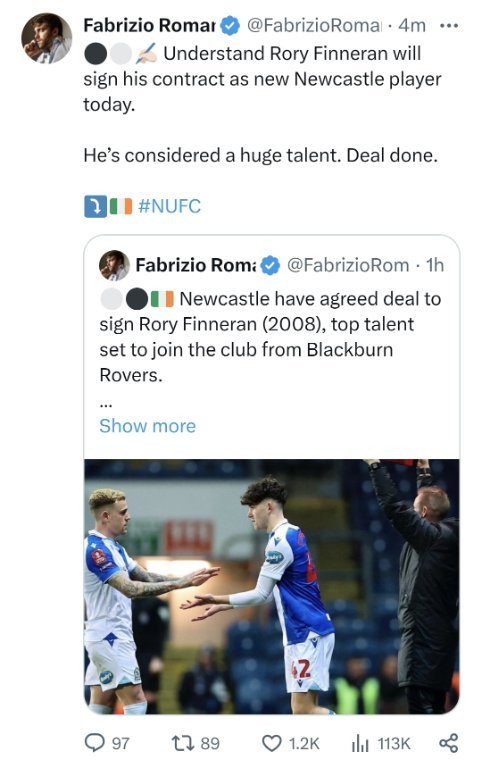Screen dimensions: 482x768
Task: Click the Fabrizio Romano display name at top
Action: (x=149, y=25)
